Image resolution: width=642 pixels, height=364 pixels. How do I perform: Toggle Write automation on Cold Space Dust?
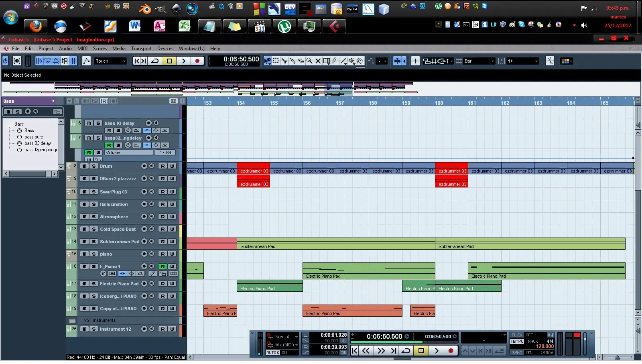[x=172, y=229]
